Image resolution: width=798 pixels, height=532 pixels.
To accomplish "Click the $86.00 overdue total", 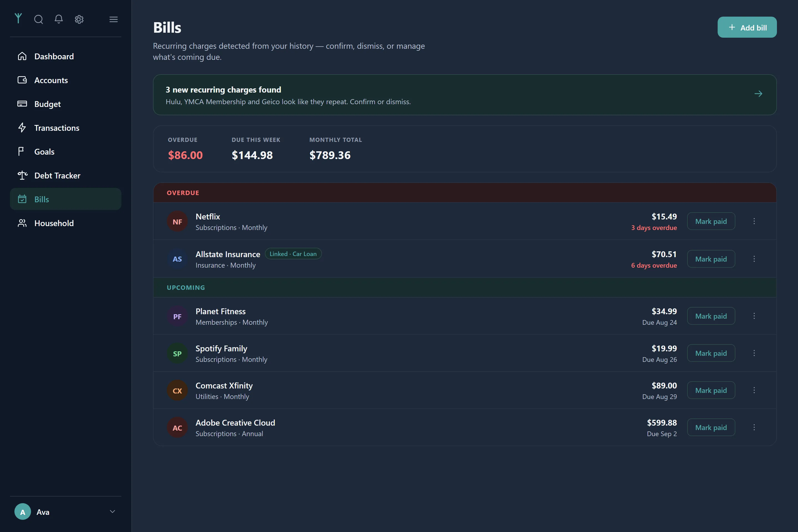I will 185,155.
